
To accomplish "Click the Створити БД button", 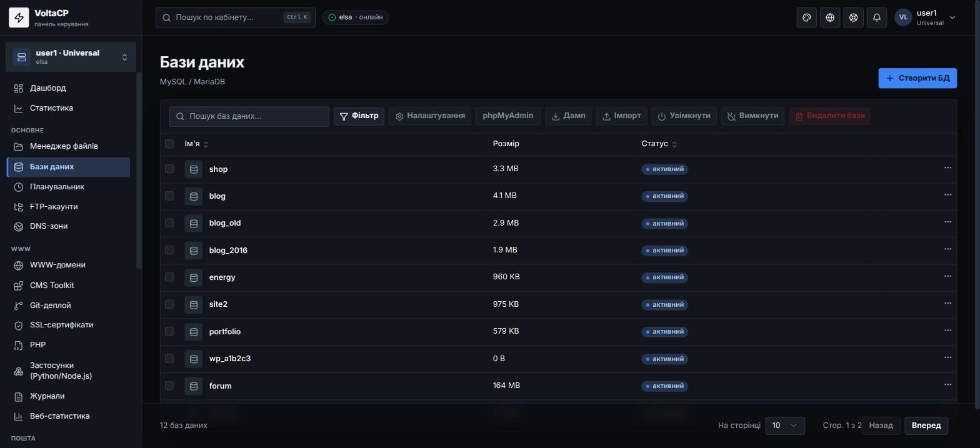I will coord(917,78).
